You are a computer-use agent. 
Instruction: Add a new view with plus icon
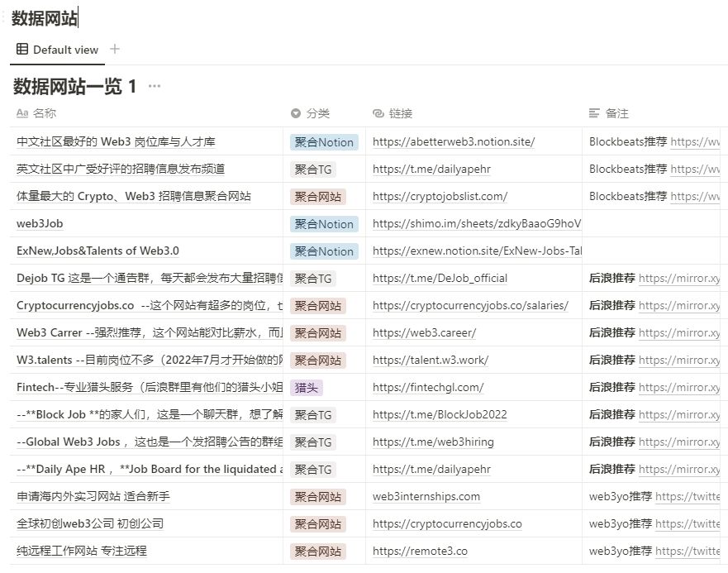click(115, 49)
